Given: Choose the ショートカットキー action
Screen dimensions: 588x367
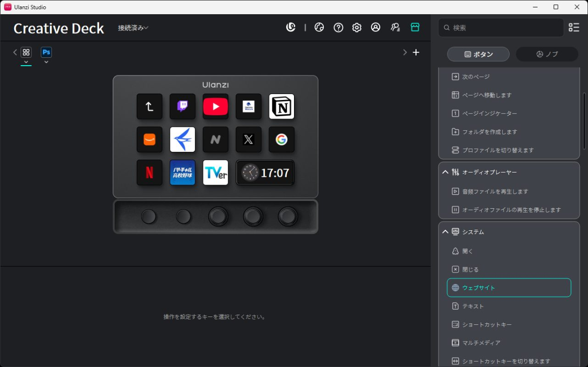Looking at the screenshot, I should (x=509, y=324).
